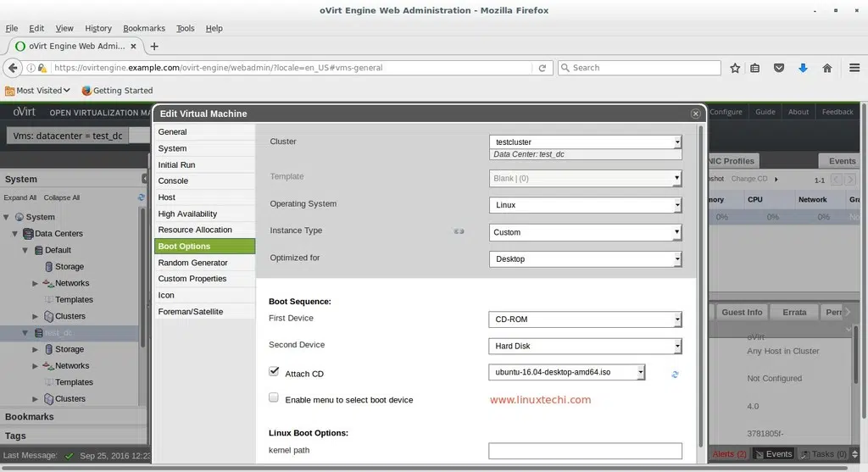Open the About link in oVirt header
This screenshot has height=472, width=868.
[798, 112]
